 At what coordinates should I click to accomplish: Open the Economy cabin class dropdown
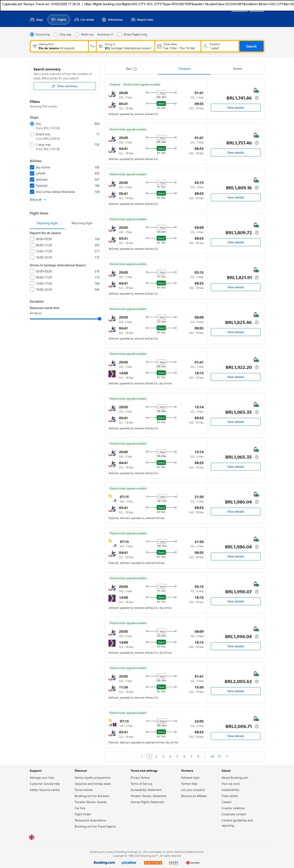click(x=105, y=34)
